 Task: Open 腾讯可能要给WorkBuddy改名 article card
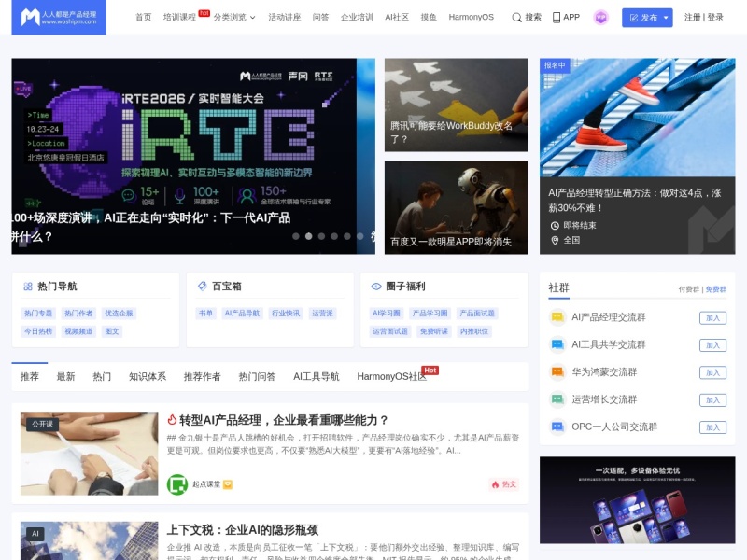point(456,105)
